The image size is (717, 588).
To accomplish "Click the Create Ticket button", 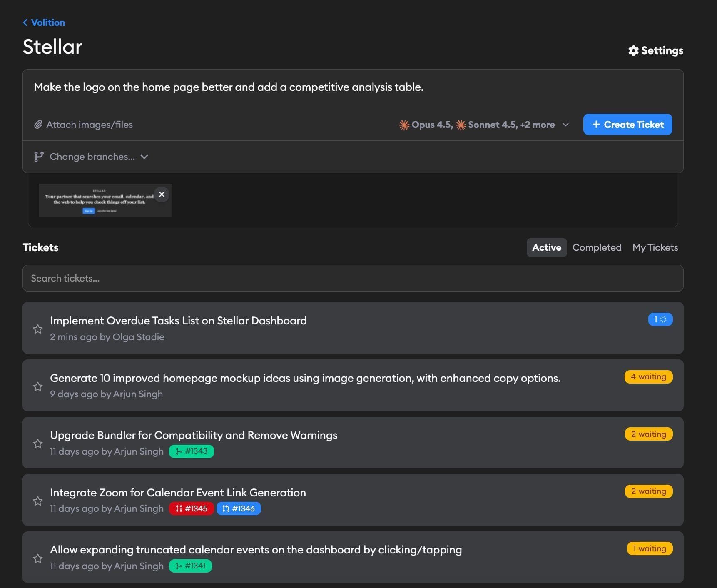I will (x=627, y=124).
